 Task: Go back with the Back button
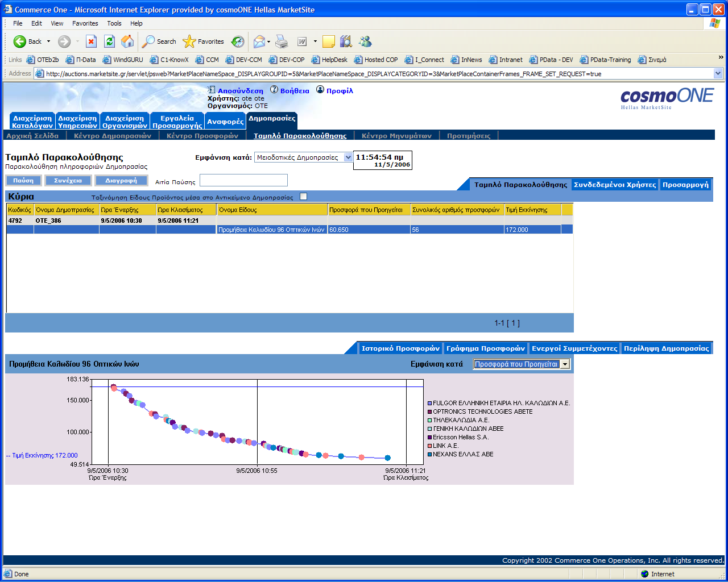click(27, 41)
